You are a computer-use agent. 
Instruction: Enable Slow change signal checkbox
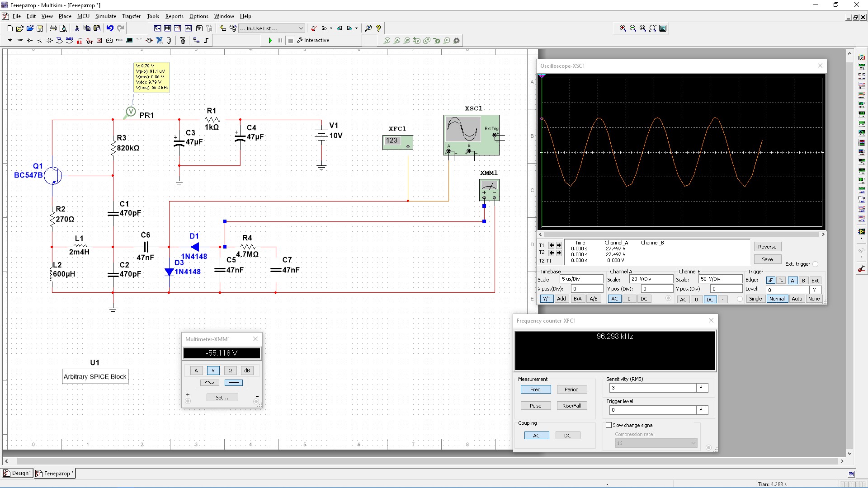[x=609, y=425]
